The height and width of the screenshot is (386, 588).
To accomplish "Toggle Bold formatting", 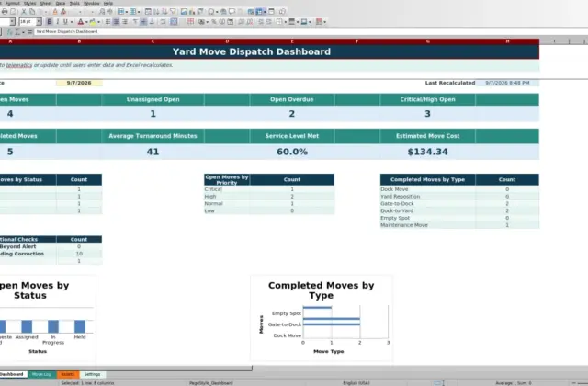I will pos(49,22).
